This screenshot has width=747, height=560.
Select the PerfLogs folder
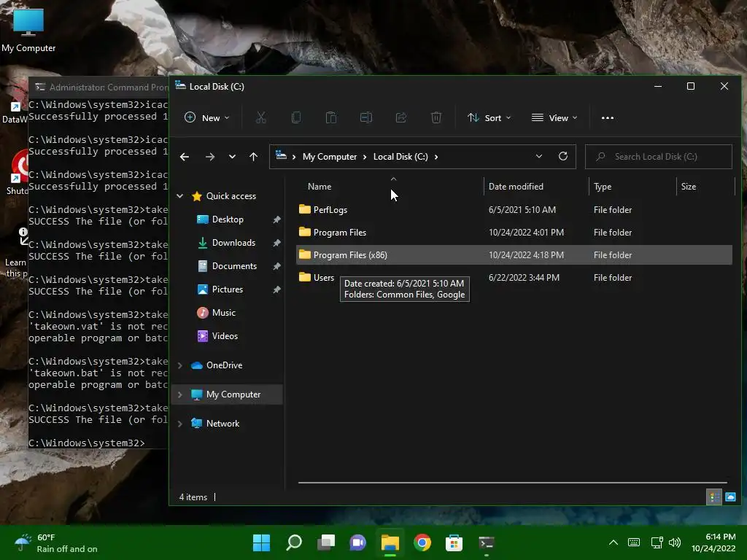[x=514, y=209]
